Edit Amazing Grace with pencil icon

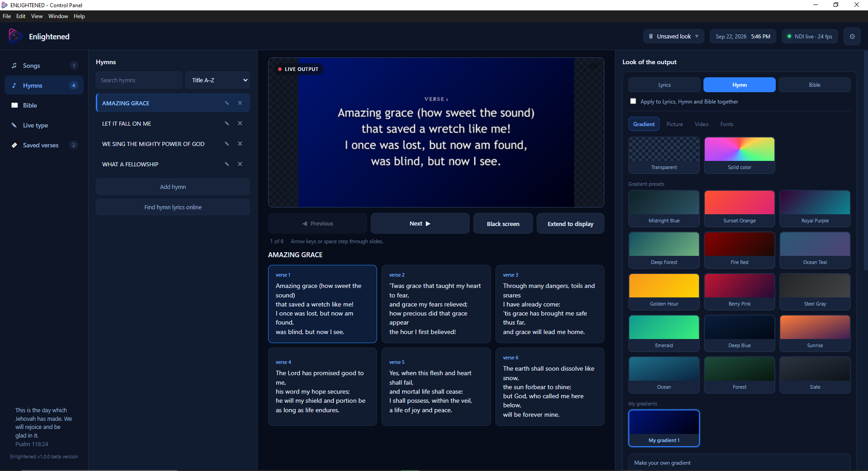(227, 103)
